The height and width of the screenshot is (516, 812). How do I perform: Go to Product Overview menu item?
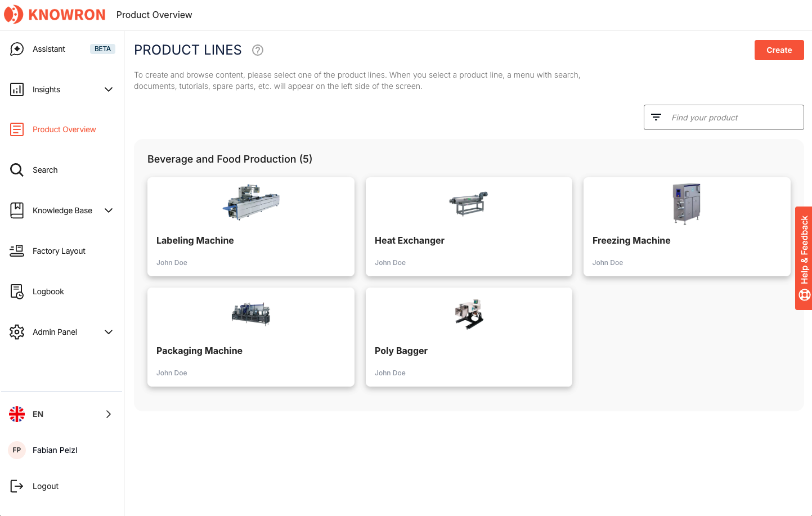click(x=62, y=129)
